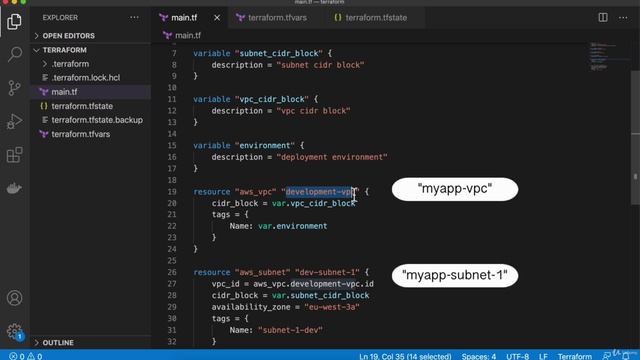Click the errors count in status bar
The width and height of the screenshot is (640, 360).
[17, 356]
